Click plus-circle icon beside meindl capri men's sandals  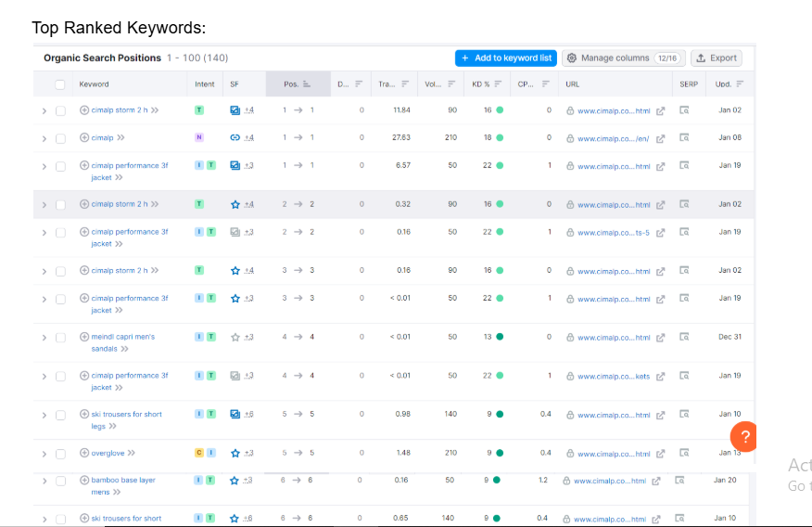[x=84, y=337]
